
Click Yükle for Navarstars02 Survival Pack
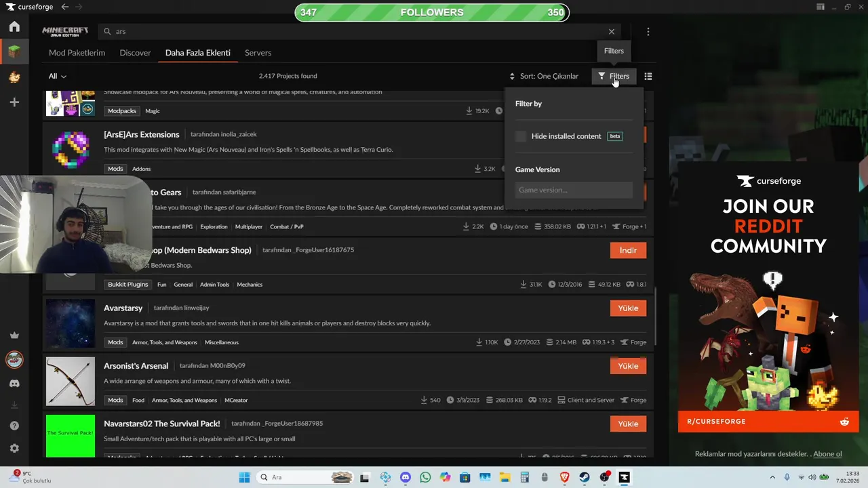[x=629, y=424]
